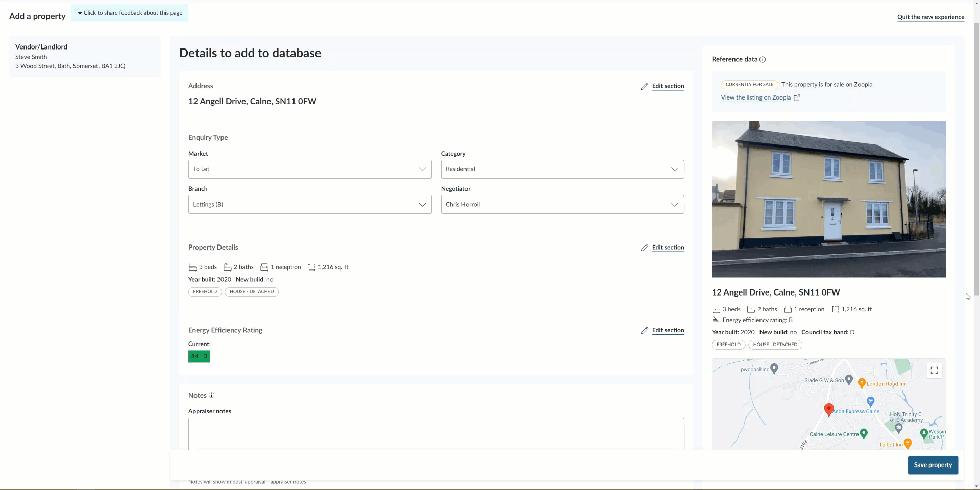Click the HOUSE - DETACHED tag in Property Details
980x490 pixels.
click(252, 292)
